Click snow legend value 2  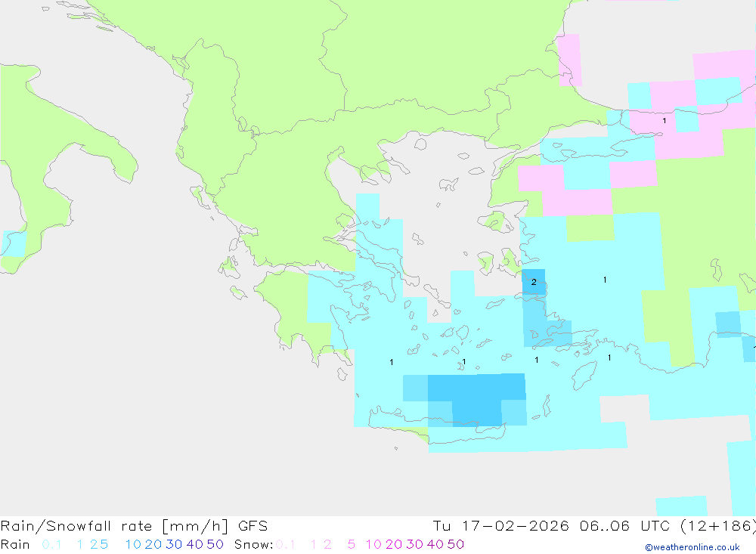(x=327, y=544)
